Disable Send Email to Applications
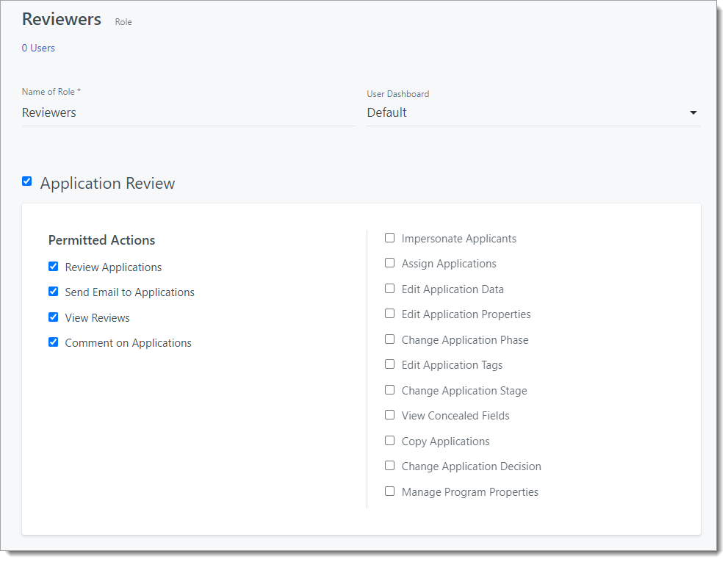The image size is (728, 562). tap(53, 291)
